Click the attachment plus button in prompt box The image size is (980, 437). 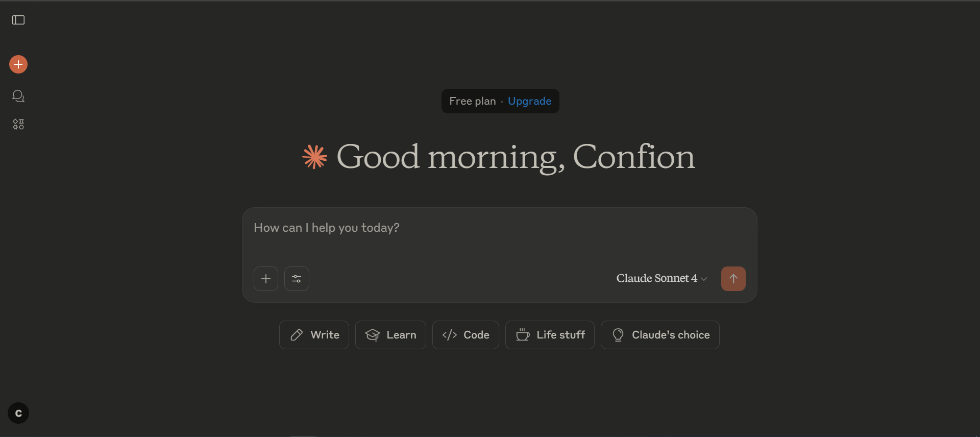(266, 279)
